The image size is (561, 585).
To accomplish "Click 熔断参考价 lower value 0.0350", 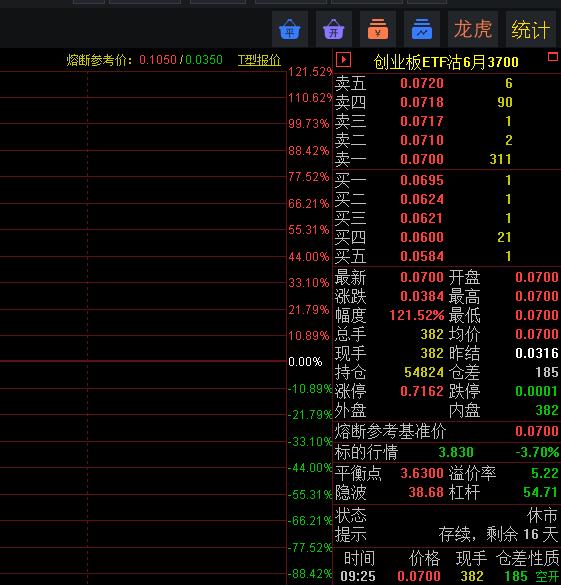I will [x=204, y=60].
